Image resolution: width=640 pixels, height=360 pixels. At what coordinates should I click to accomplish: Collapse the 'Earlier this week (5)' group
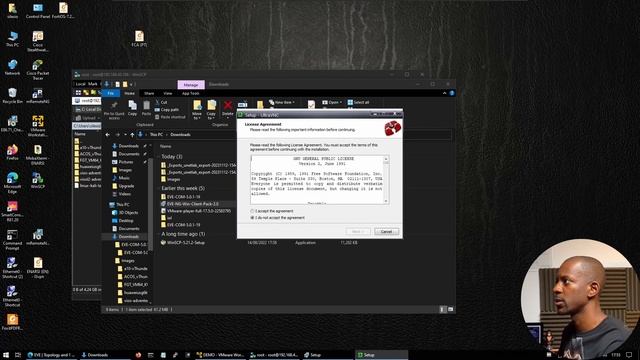[159, 189]
